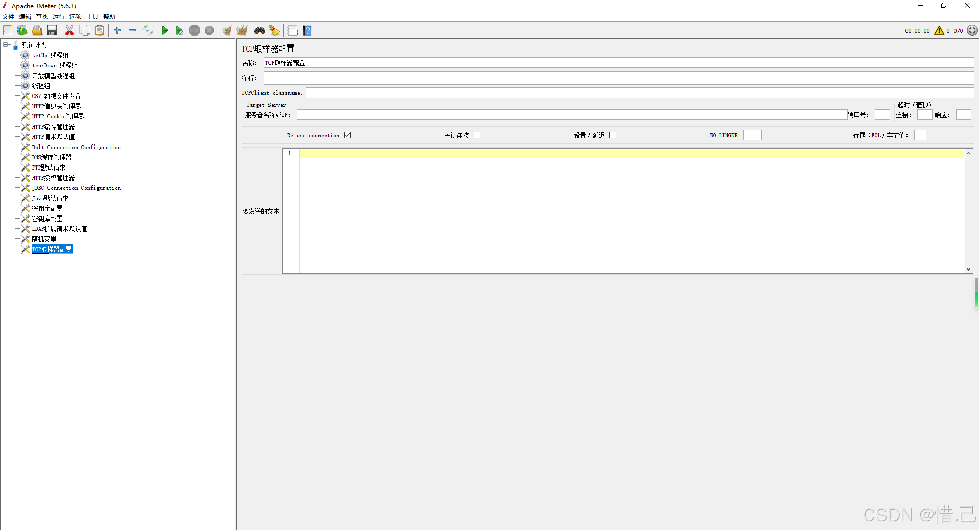Select the tearDown 线程组 tree item
Screen dimensions: 980x531
(x=55, y=65)
